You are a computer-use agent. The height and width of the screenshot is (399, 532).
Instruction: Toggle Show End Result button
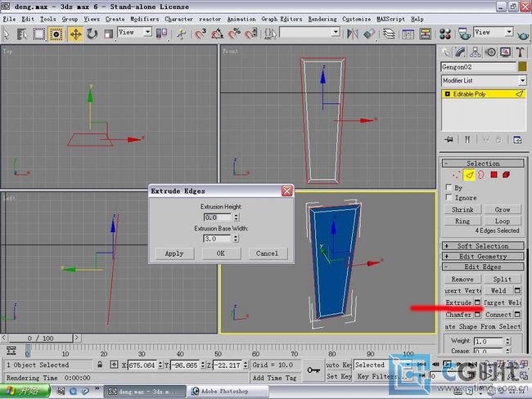click(467, 140)
